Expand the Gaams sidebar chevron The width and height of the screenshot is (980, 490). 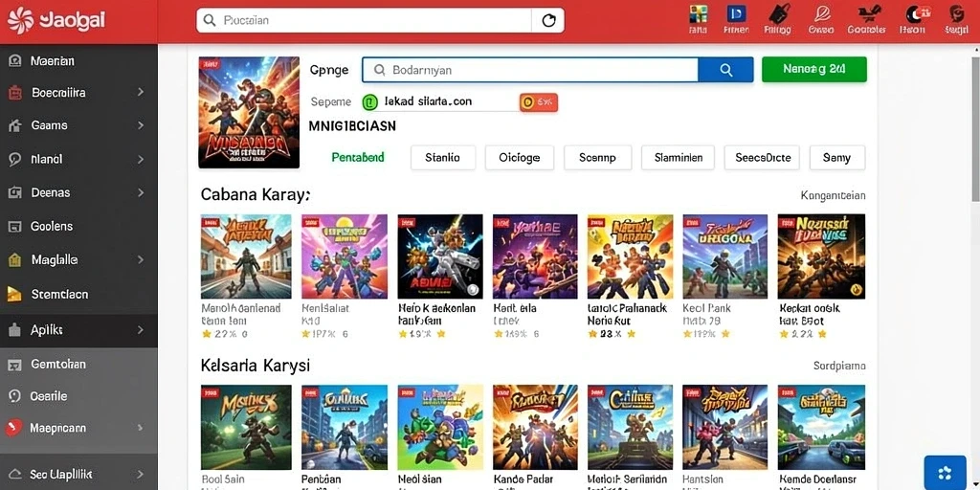pos(141,125)
